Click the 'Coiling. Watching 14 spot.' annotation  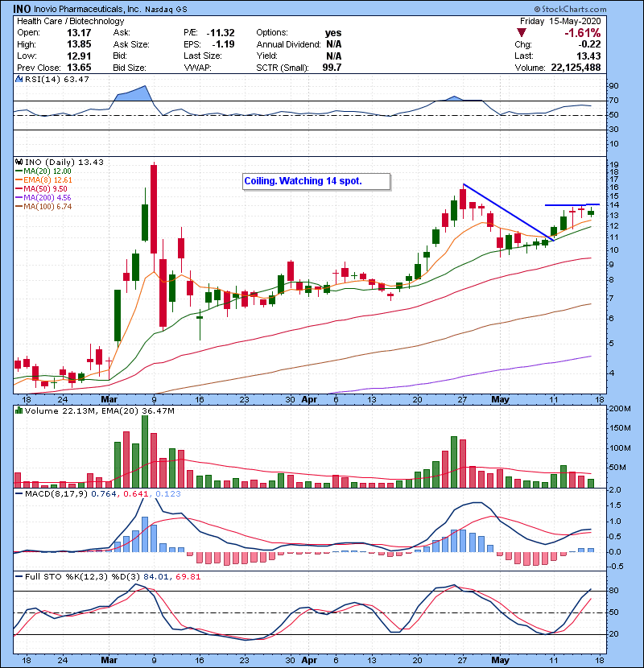click(x=316, y=181)
